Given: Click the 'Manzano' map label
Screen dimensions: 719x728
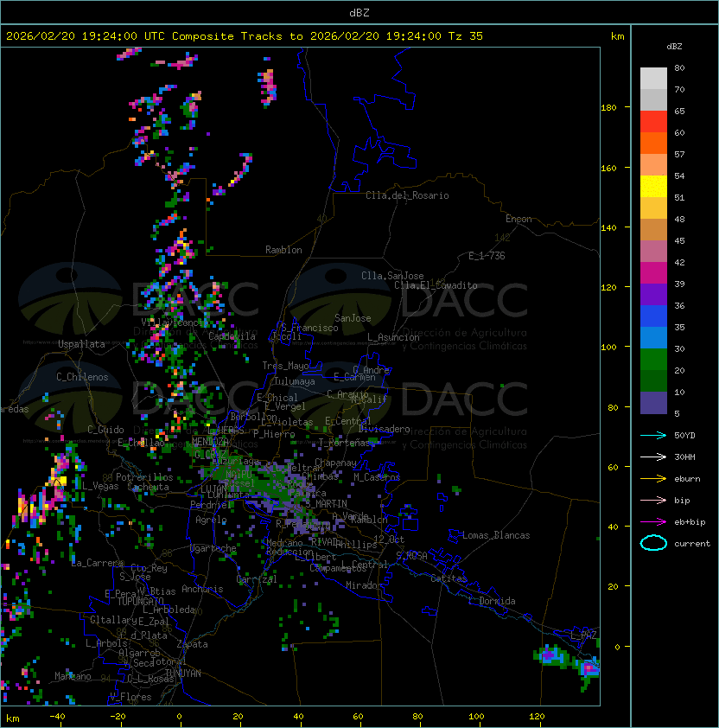Looking at the screenshot, I should coord(73,676).
